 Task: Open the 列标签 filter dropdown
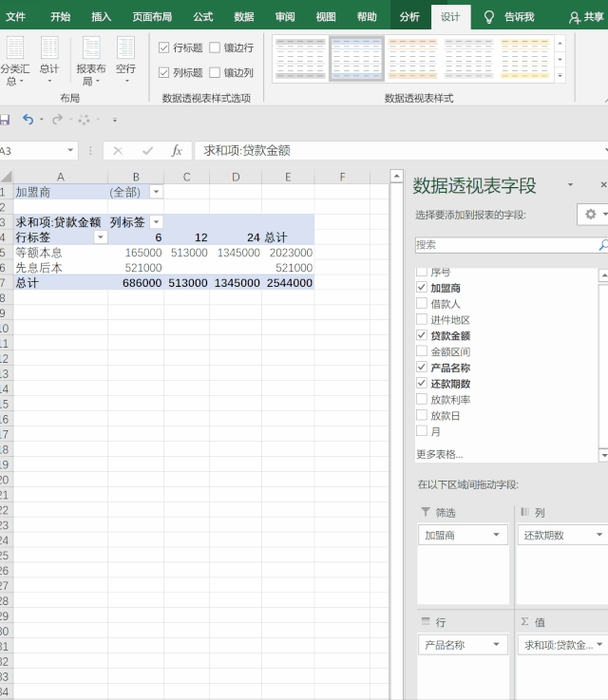pos(156,222)
